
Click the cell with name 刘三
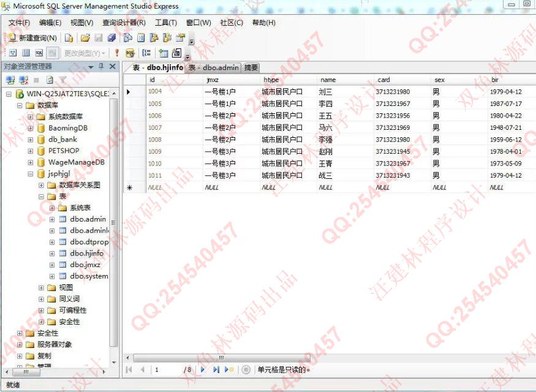click(345, 92)
